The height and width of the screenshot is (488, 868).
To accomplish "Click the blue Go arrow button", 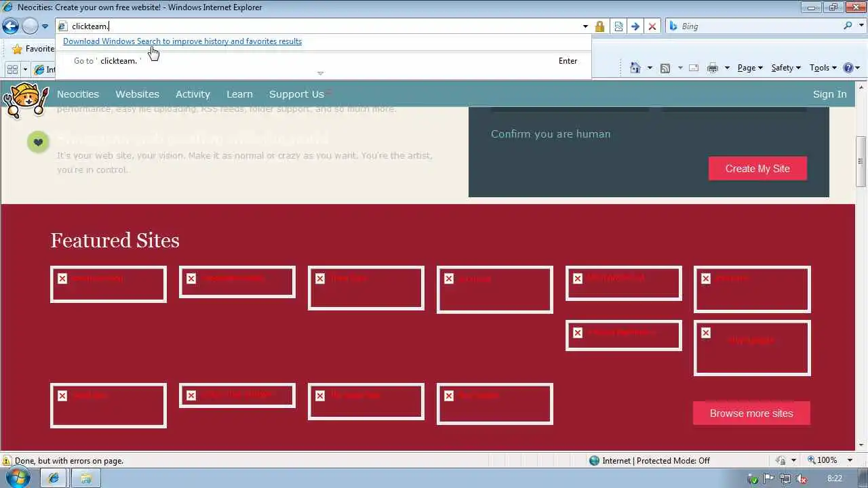I will point(635,26).
